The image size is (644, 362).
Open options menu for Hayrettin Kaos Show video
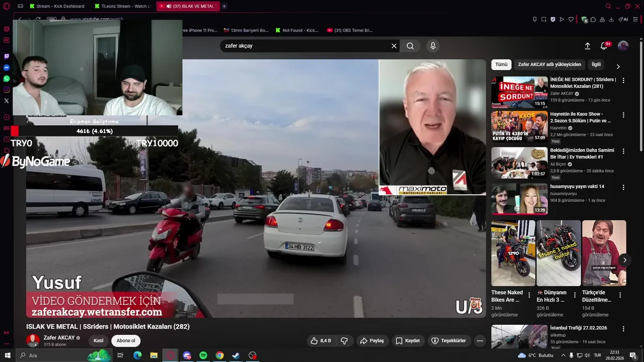(x=623, y=115)
